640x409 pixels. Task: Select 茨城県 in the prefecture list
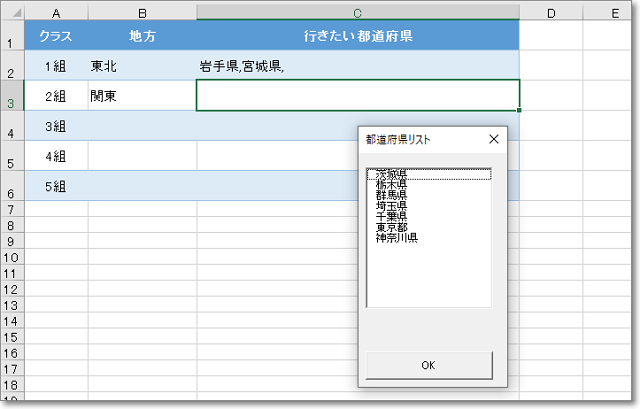pos(391,174)
